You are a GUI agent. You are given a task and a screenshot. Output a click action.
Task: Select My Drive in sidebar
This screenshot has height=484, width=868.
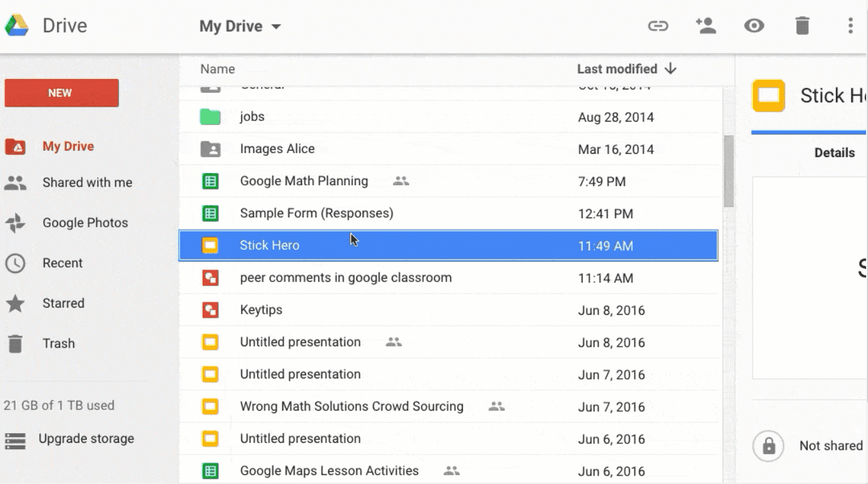click(x=68, y=146)
